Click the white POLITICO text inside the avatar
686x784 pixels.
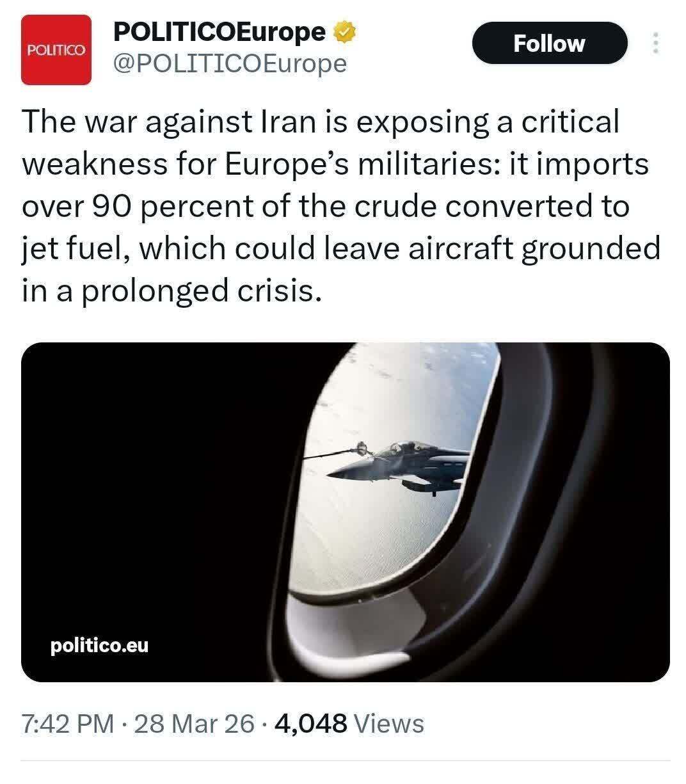[56, 51]
